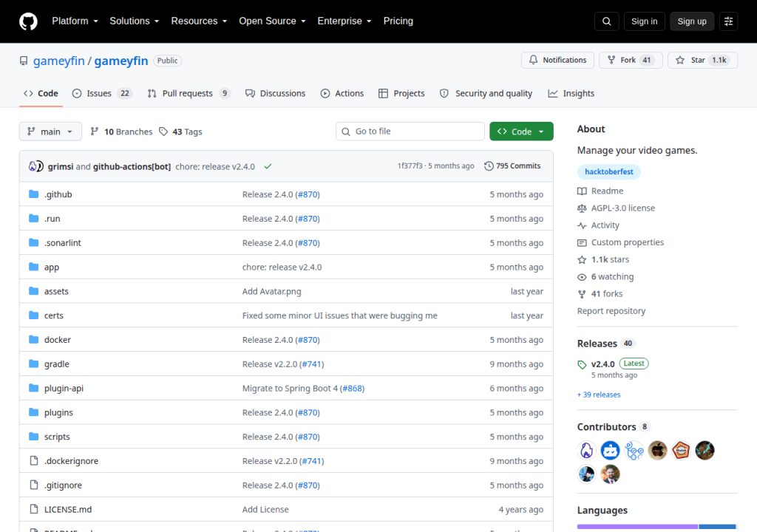The width and height of the screenshot is (757, 532).
Task: Click the Report repository link
Action: click(x=611, y=311)
